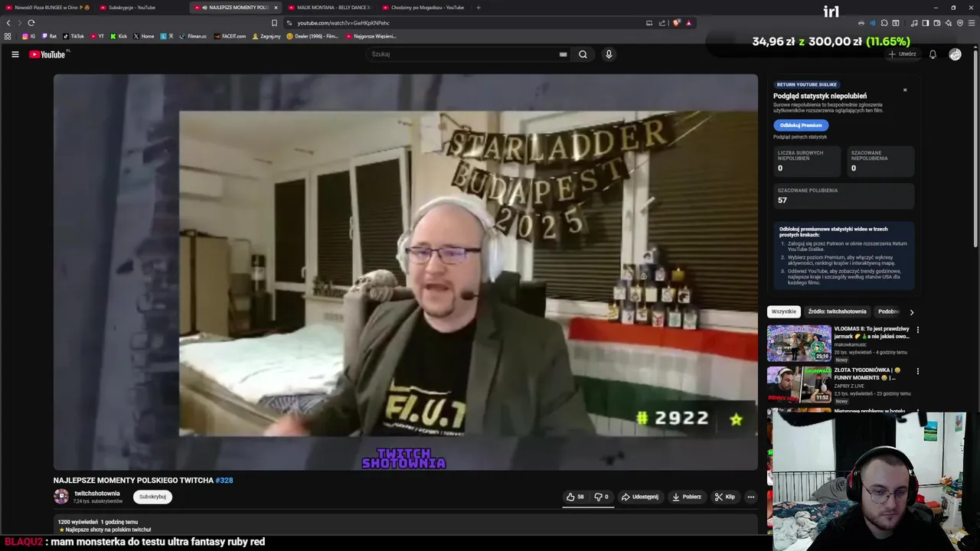Switch to Nowość Pizza BUNGEE w Dino tab
This screenshot has height=551, width=980.
point(47,8)
